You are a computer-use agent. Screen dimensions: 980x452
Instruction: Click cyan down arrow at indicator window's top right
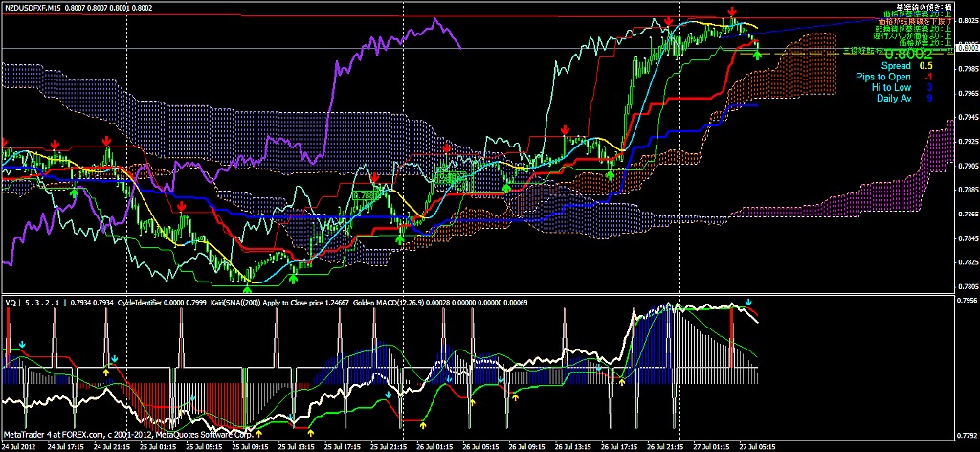coord(749,304)
